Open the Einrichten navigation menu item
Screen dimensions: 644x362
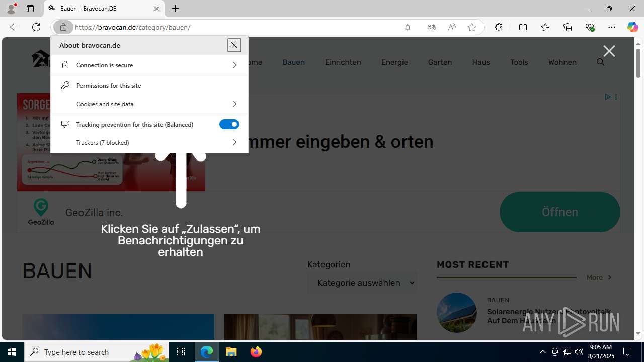(x=343, y=62)
